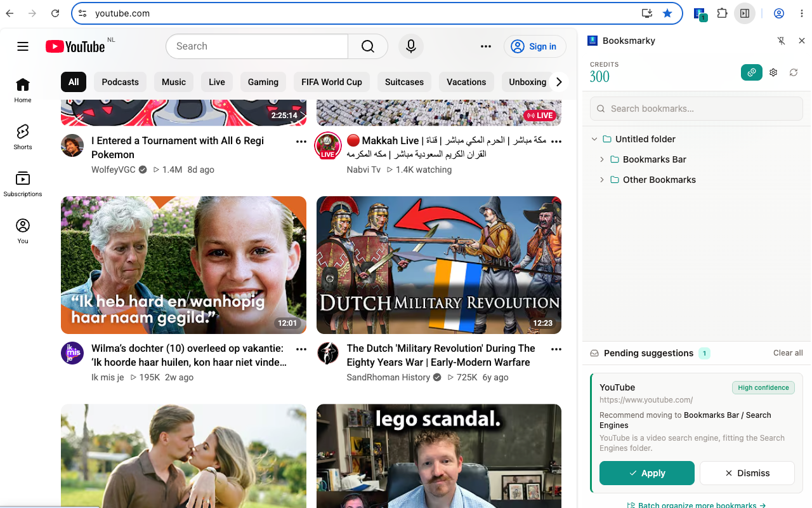The width and height of the screenshot is (812, 508).
Task: Open the YouTube guide hamburger menu
Action: 23,46
